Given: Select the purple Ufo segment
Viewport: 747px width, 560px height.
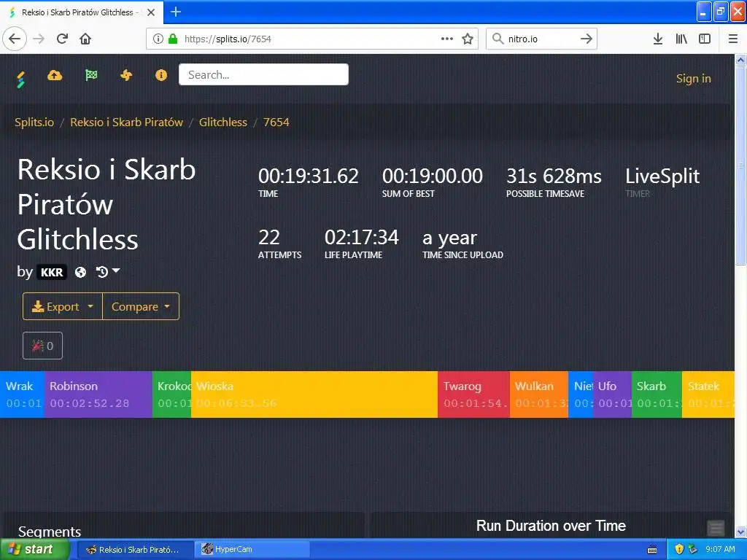Looking at the screenshot, I should point(612,394).
